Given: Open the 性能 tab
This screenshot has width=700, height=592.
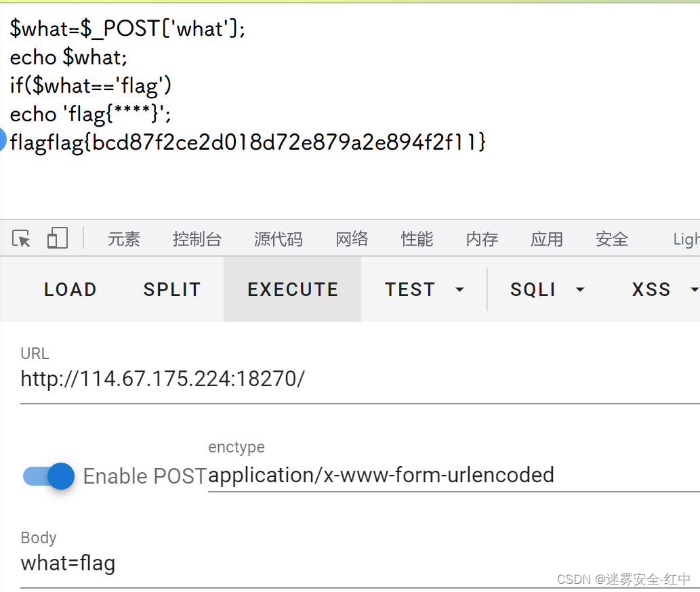Looking at the screenshot, I should [x=417, y=239].
